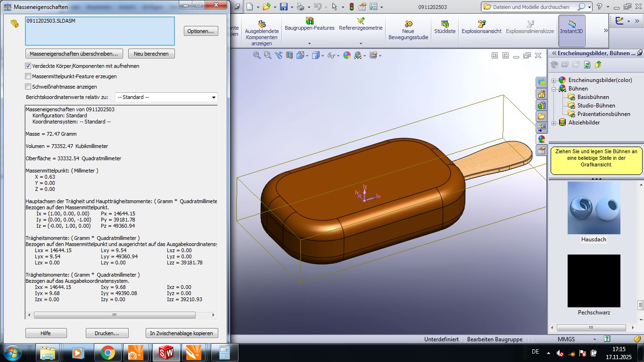Expand the Abziehbilder tree node
This screenshot has width=644, height=362.
point(554,123)
